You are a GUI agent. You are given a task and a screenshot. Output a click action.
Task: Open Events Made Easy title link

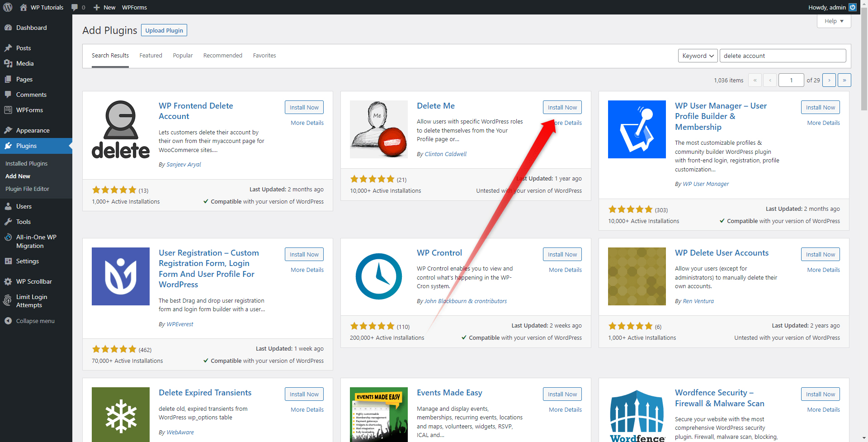tap(449, 393)
